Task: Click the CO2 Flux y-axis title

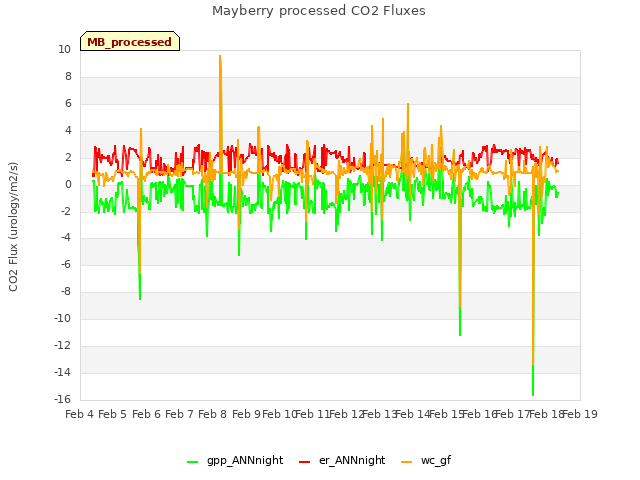Action: (13, 227)
